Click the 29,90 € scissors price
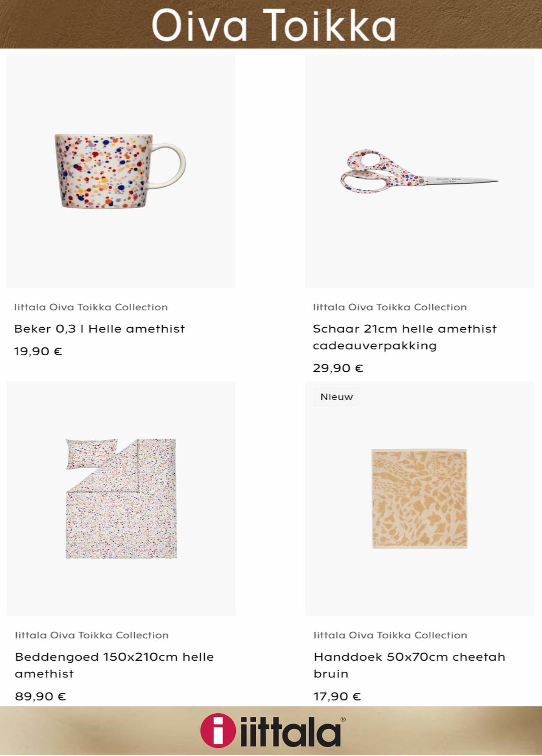Image resolution: width=542 pixels, height=756 pixels. point(338,368)
